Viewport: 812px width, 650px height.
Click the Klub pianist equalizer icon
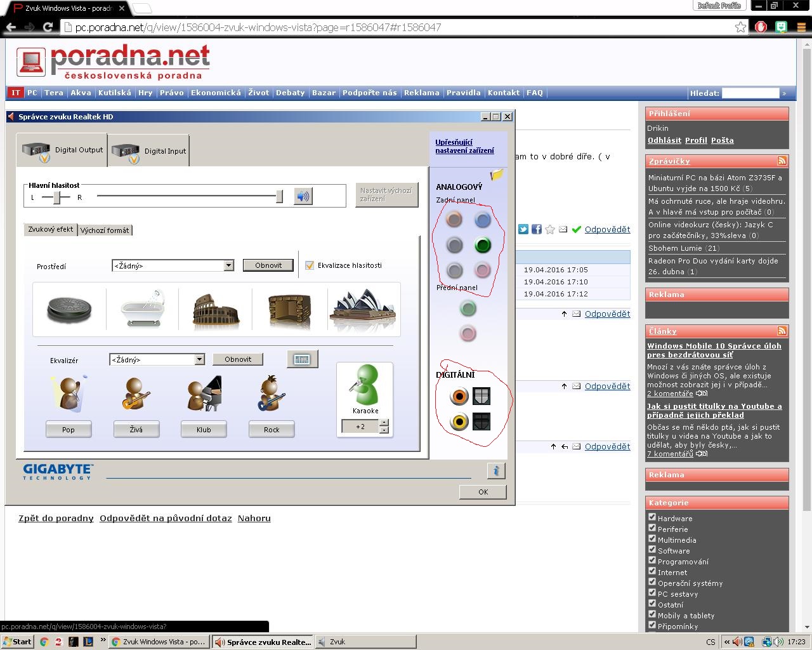204,394
